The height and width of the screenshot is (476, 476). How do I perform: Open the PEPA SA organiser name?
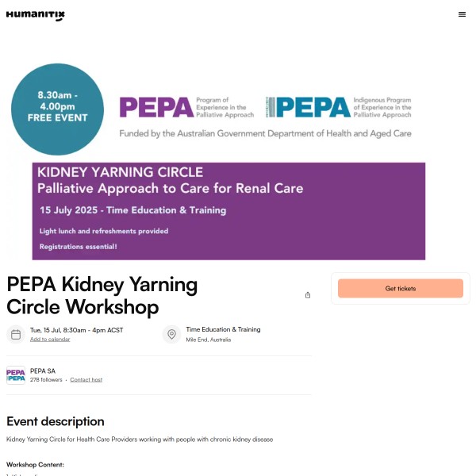[x=43, y=370]
